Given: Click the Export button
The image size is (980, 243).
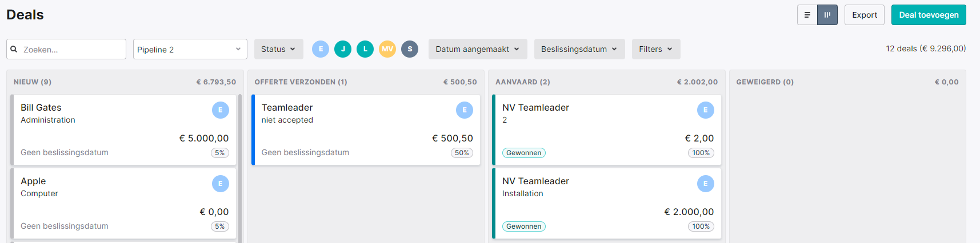Looking at the screenshot, I should (865, 15).
